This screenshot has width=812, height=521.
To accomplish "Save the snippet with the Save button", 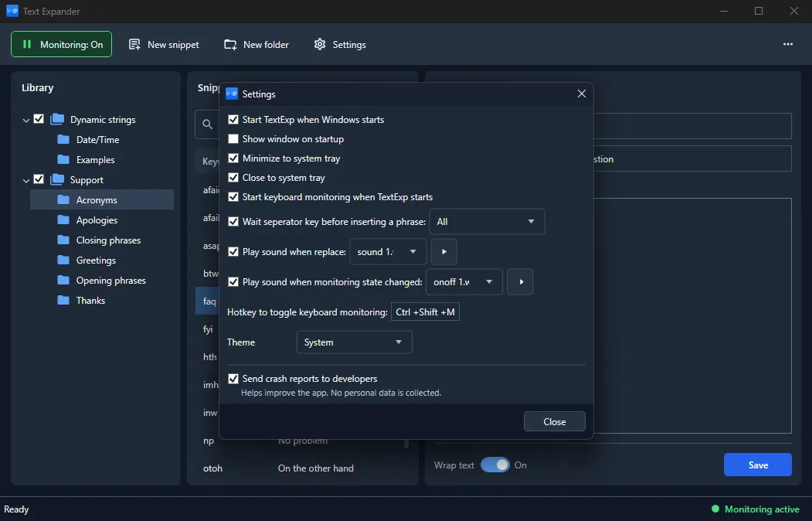I will click(x=758, y=465).
